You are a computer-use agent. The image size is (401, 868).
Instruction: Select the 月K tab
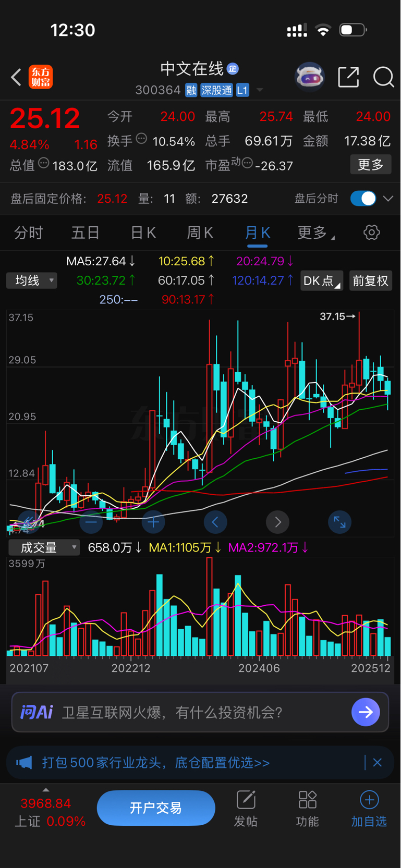coord(258,233)
